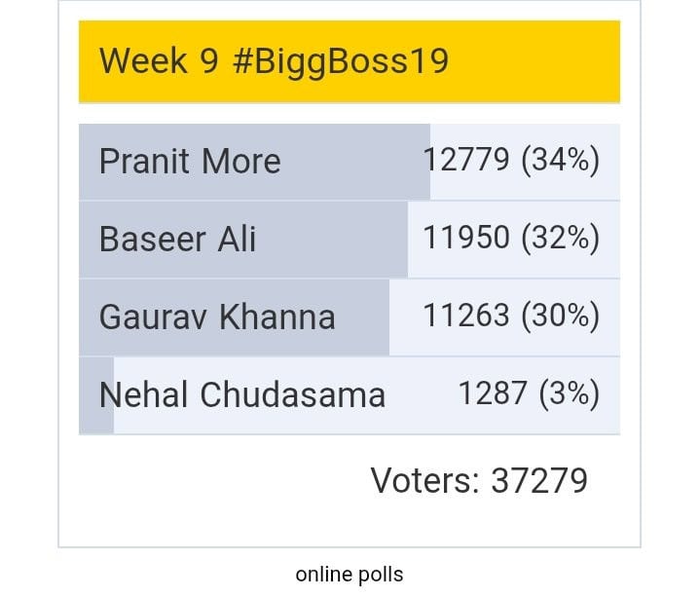This screenshot has width=700, height=597.
Task: Choose the Gaurav Khanna poll option name
Action: pos(217,317)
